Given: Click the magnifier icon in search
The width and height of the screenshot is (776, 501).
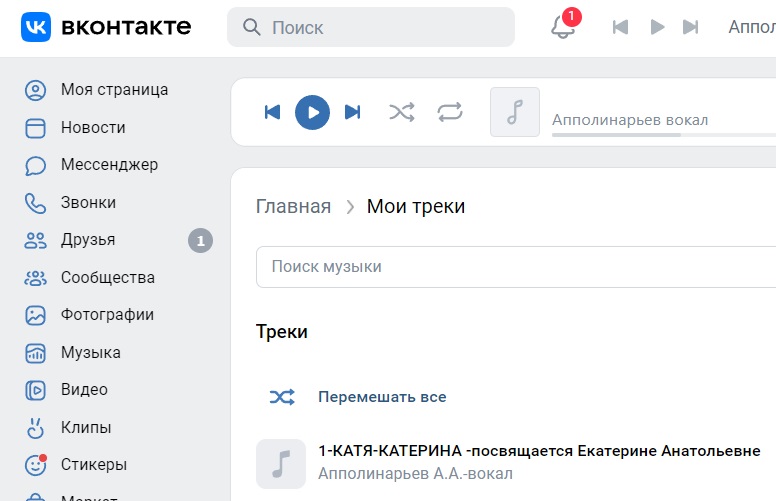Looking at the screenshot, I should pyautogui.click(x=251, y=27).
